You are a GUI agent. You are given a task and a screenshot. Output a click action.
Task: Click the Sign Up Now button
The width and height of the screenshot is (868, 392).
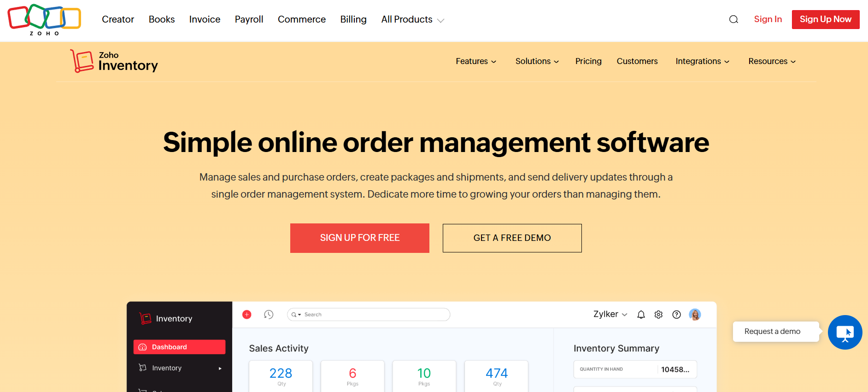pos(826,19)
